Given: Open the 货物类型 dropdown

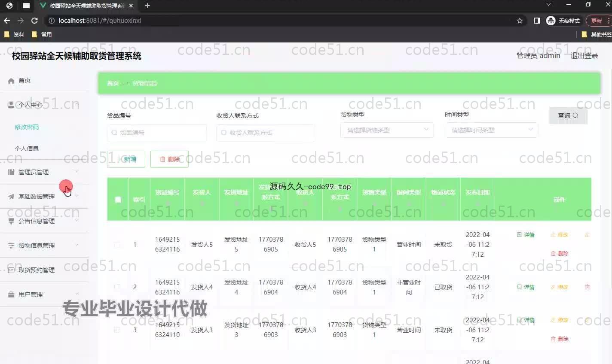Looking at the screenshot, I should [x=387, y=130].
